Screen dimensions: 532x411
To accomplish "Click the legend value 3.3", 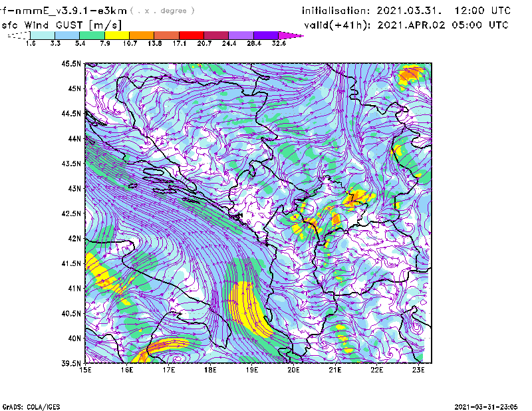I will 55,43.
